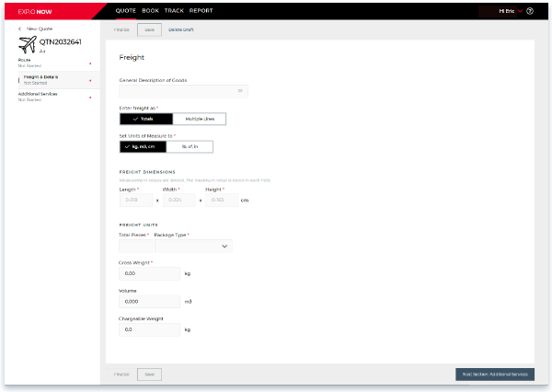Click the Expo Now logo
The height and width of the screenshot is (392, 552).
tap(34, 11)
